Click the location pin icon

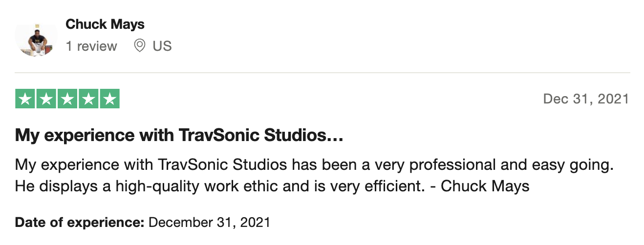[140, 46]
